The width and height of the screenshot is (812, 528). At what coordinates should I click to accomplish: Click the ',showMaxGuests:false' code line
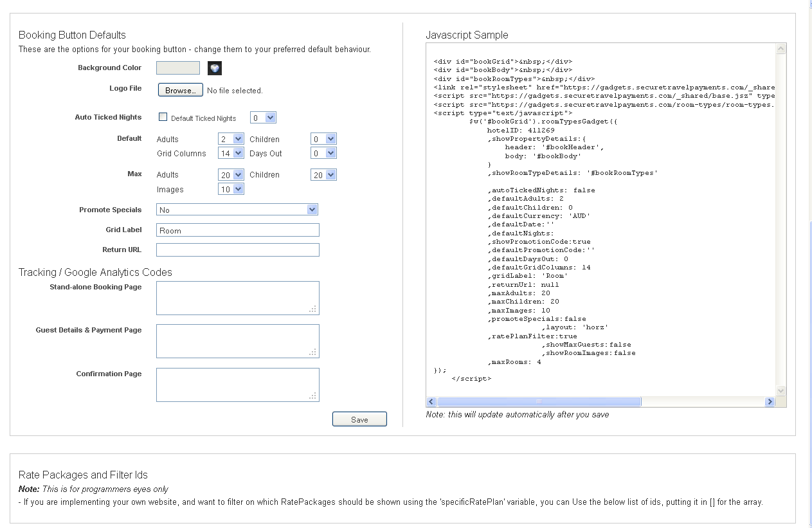pyautogui.click(x=586, y=345)
